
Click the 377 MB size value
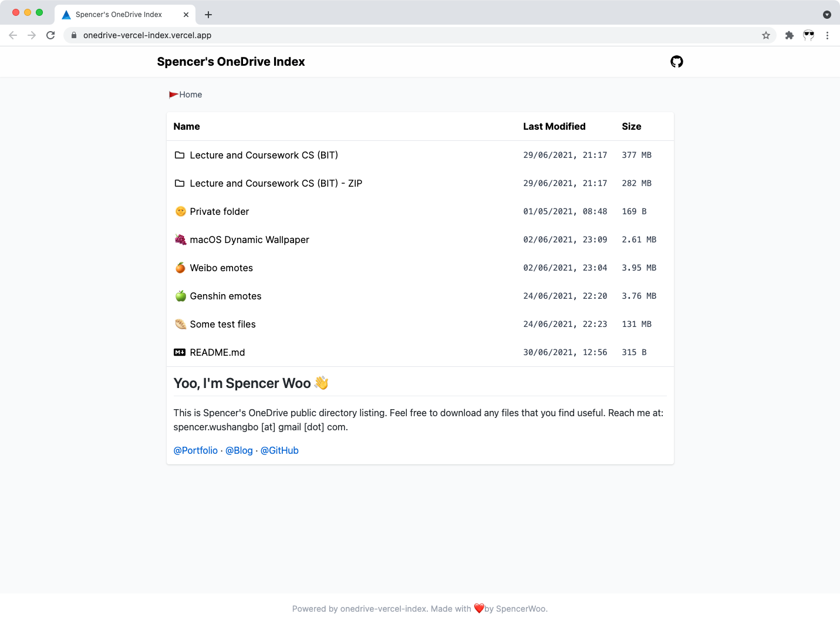pos(637,155)
